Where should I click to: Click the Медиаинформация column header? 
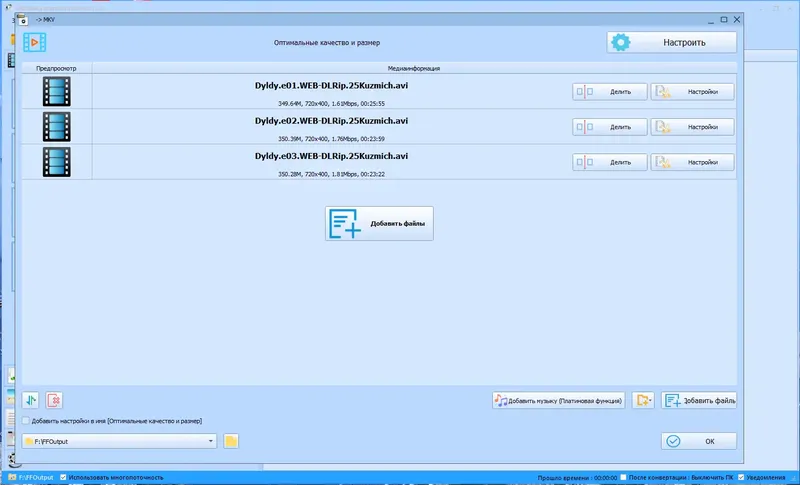414,68
